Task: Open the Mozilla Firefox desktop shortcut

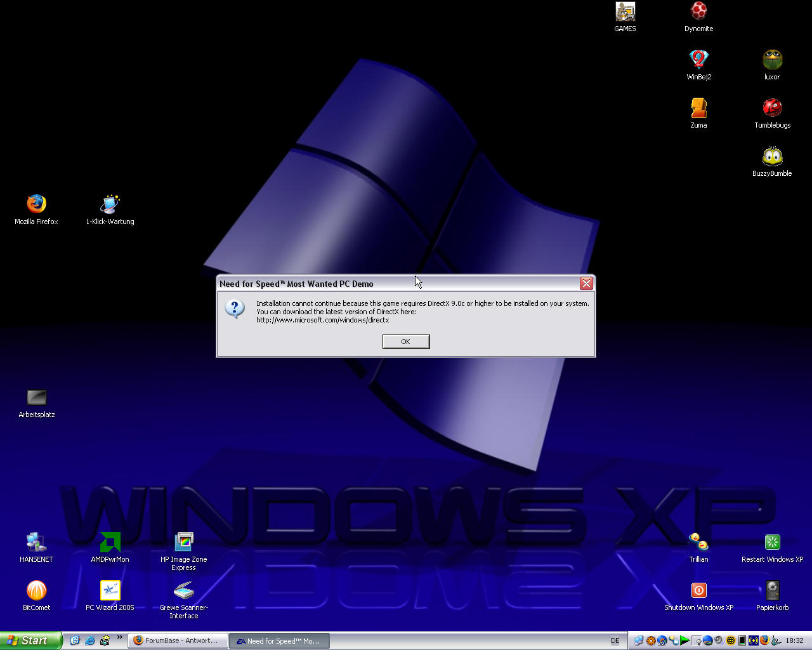Action: (x=36, y=210)
